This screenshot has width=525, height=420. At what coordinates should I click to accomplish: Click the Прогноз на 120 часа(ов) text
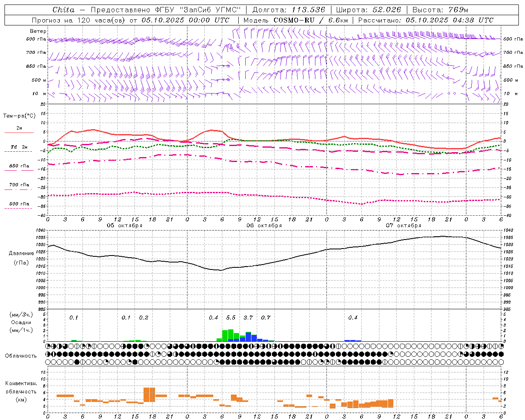pos(79,20)
